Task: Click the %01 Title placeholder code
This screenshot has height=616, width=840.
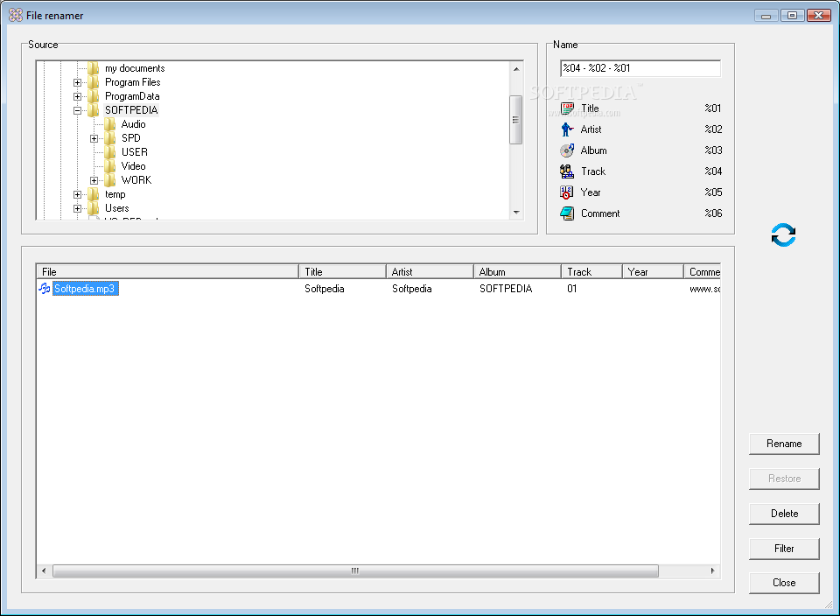Action: click(713, 108)
